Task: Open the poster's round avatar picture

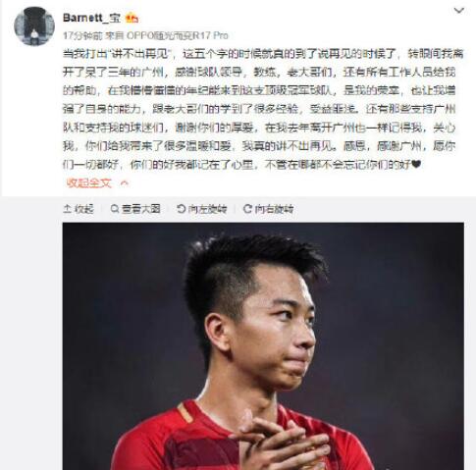Action: click(34, 26)
